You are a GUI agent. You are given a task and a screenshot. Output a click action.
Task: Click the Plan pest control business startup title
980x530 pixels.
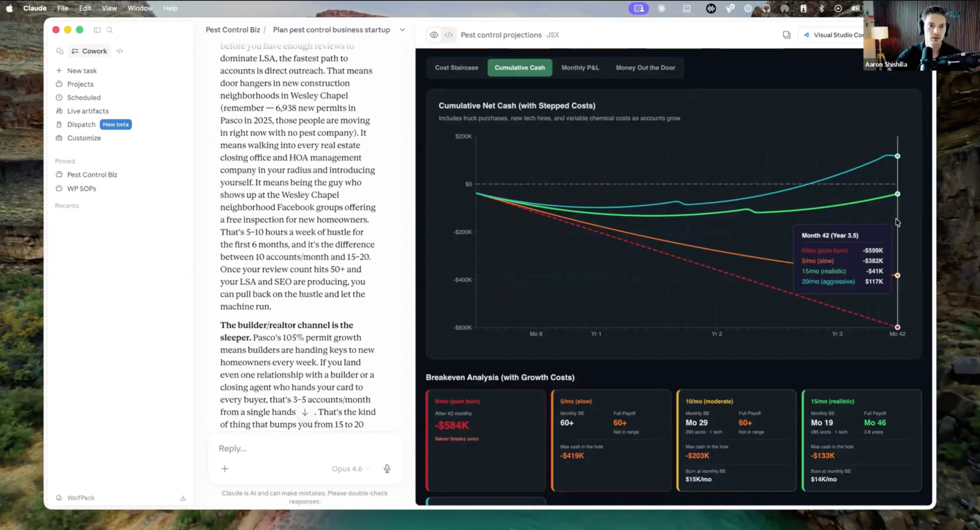[332, 30]
